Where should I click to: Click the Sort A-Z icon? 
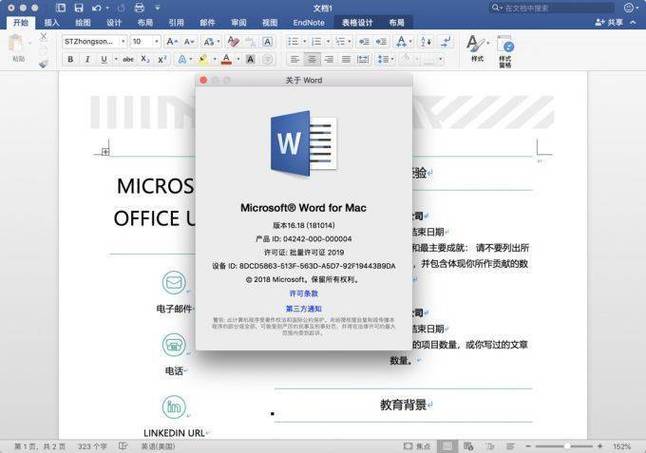coord(426,41)
